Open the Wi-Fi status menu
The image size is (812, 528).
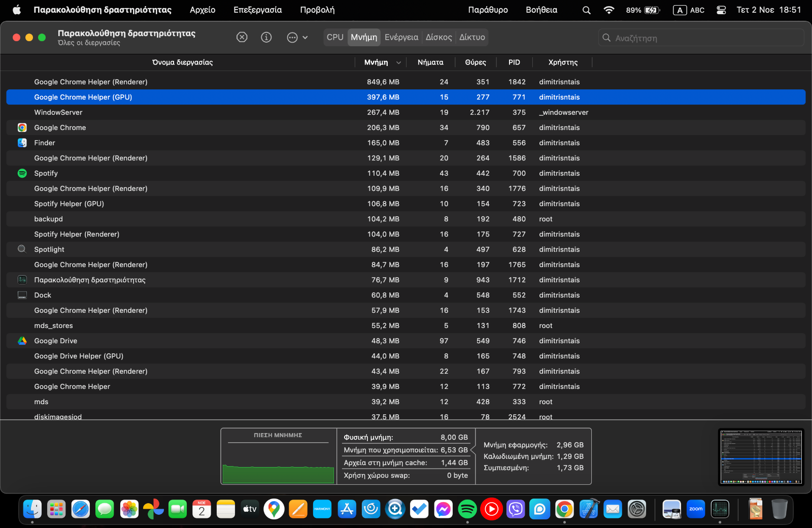[609, 10]
